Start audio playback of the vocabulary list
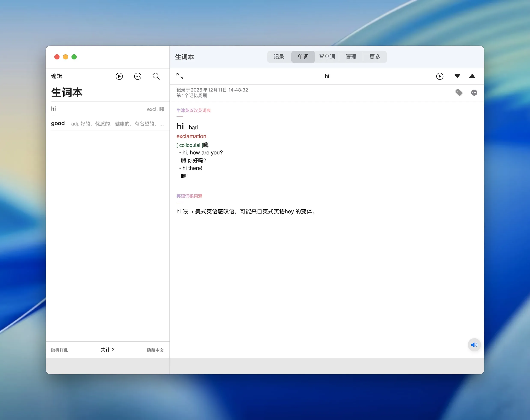The height and width of the screenshot is (420, 530). (x=119, y=76)
